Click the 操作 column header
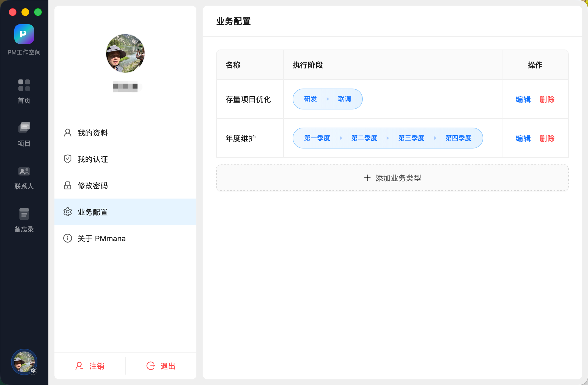The image size is (588, 385). [535, 65]
